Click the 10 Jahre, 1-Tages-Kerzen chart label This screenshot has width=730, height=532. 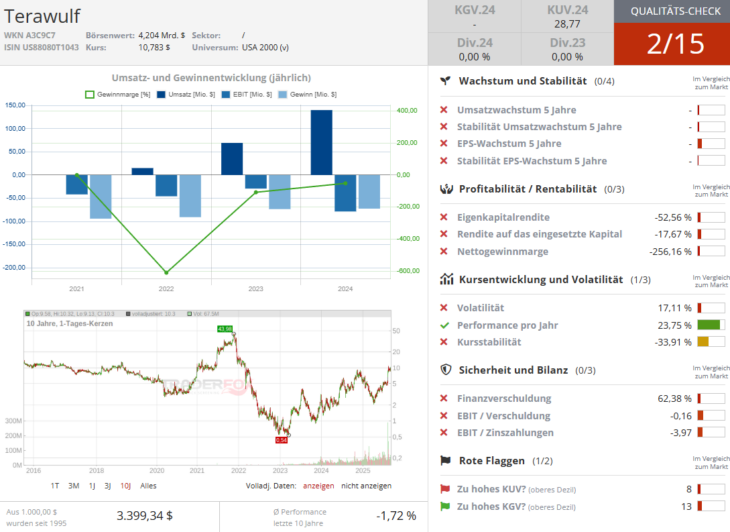coord(69,323)
